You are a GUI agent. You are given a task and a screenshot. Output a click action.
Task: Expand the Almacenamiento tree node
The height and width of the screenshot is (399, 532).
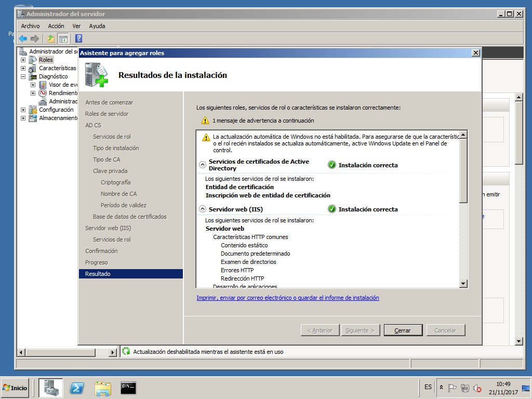coord(23,118)
